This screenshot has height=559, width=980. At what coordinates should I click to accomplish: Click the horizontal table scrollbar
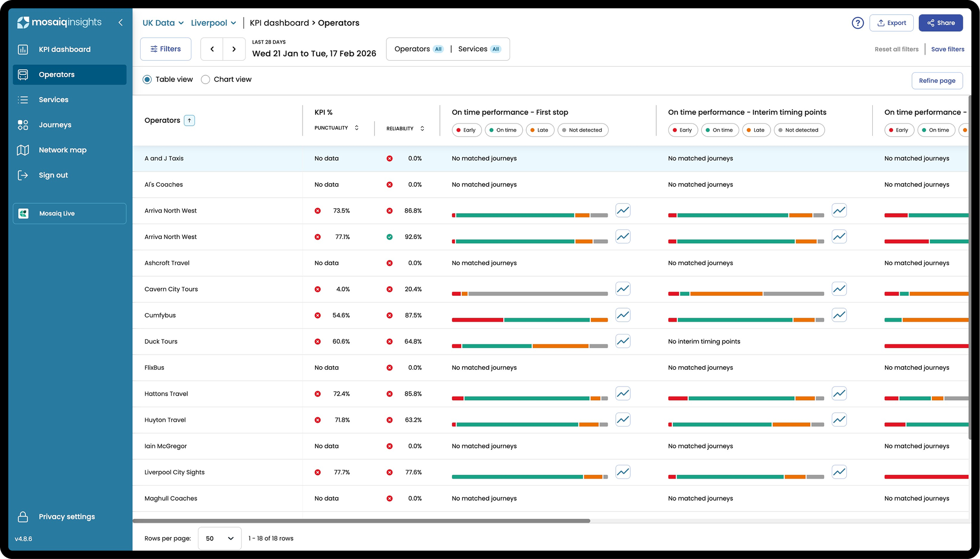point(361,521)
